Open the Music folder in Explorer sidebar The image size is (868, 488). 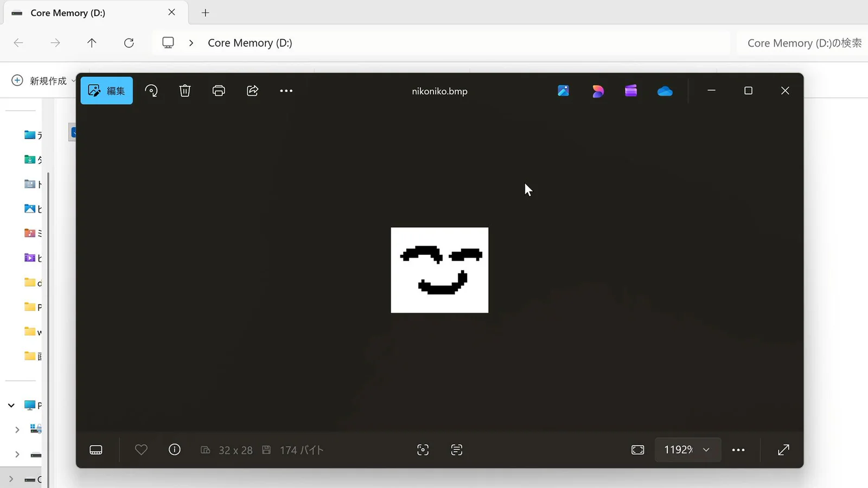coord(33,233)
